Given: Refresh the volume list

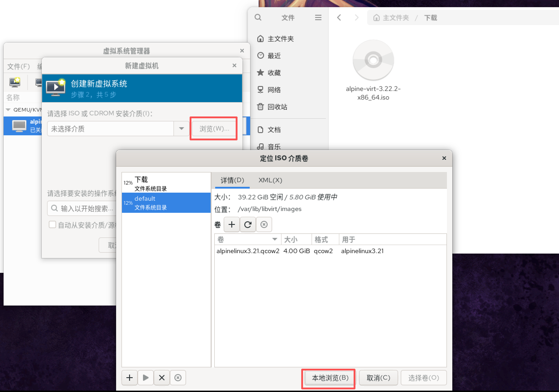Looking at the screenshot, I should 248,224.
